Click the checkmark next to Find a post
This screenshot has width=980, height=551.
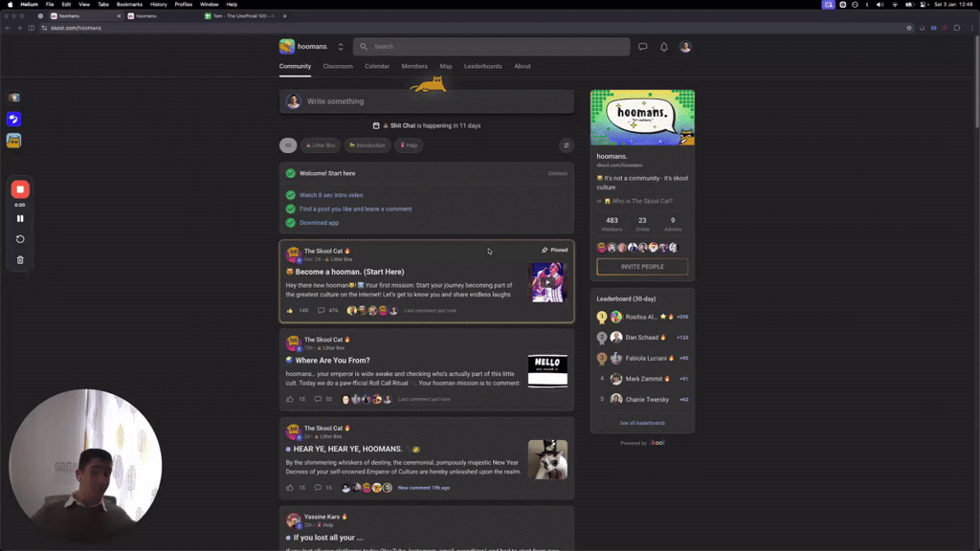coord(291,209)
